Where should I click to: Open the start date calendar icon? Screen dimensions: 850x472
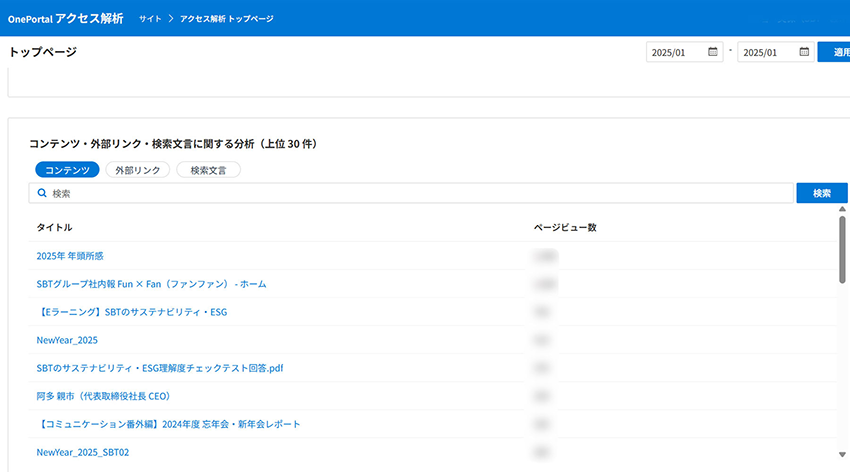(x=712, y=52)
